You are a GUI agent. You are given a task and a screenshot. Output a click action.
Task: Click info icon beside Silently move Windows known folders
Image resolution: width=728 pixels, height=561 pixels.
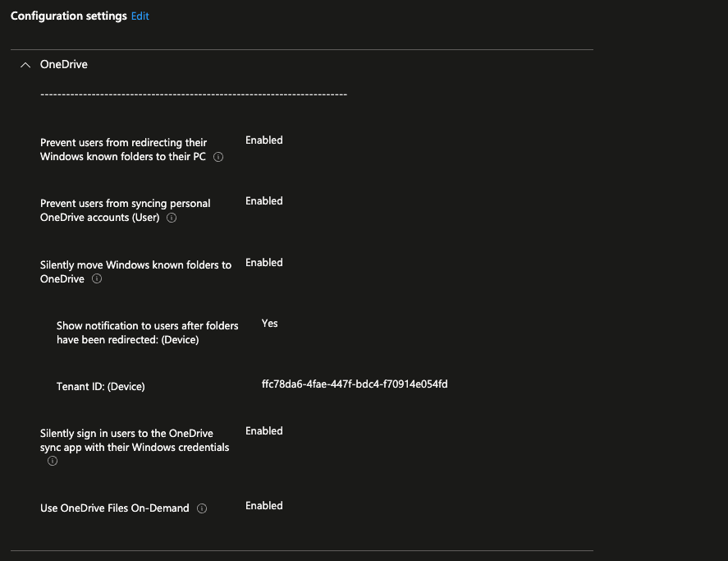point(97,279)
